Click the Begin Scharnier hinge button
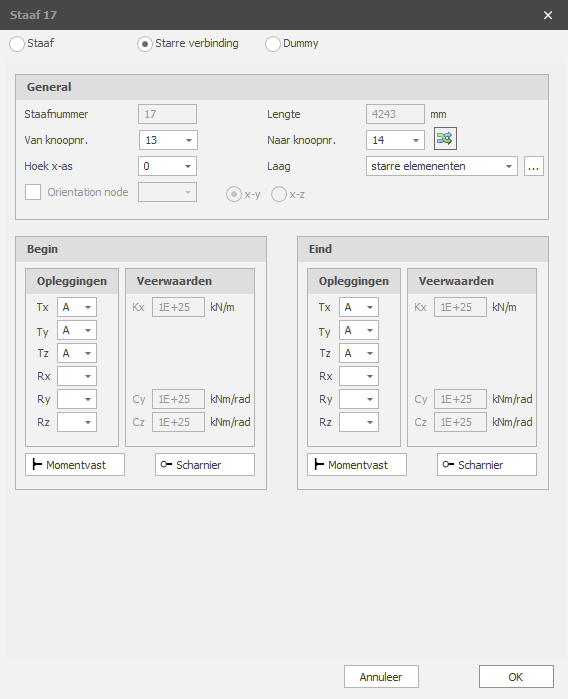The image size is (568, 699). click(x=205, y=465)
